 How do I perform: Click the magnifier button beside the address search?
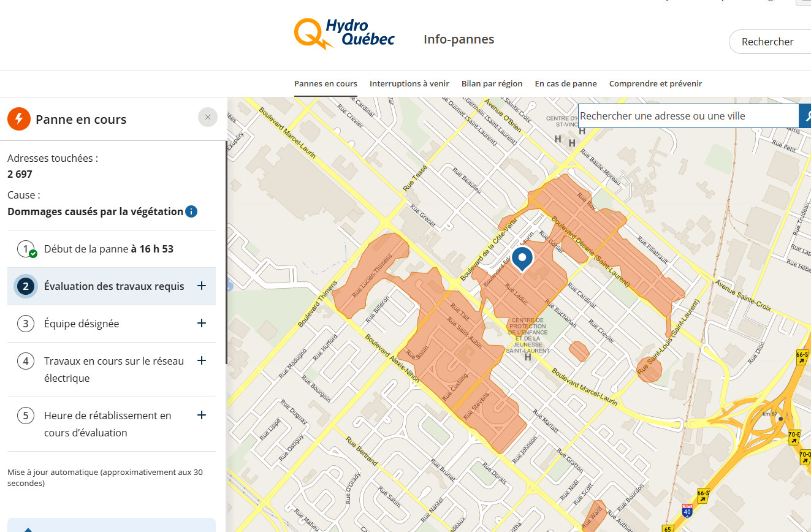pyautogui.click(x=806, y=115)
